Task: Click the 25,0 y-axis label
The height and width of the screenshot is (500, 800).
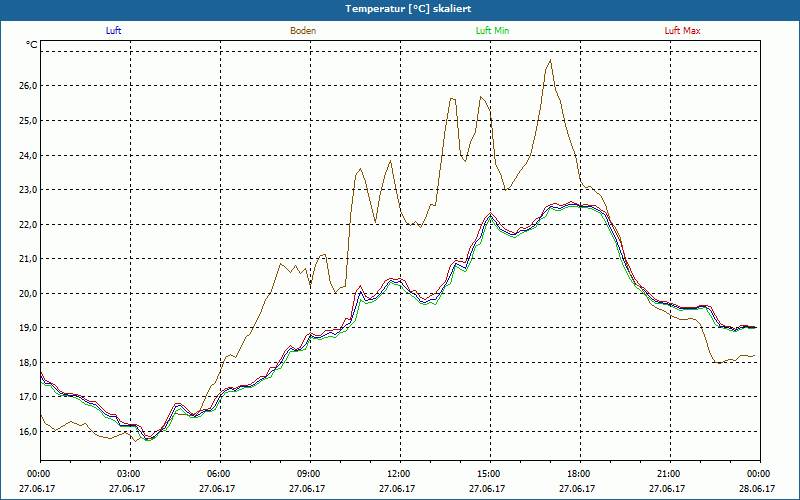Action: coord(28,120)
